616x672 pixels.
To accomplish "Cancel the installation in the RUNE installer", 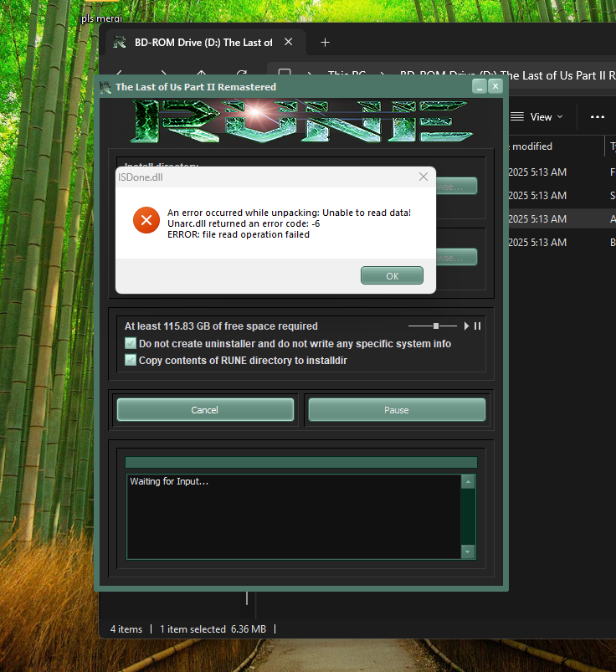I will (x=205, y=410).
